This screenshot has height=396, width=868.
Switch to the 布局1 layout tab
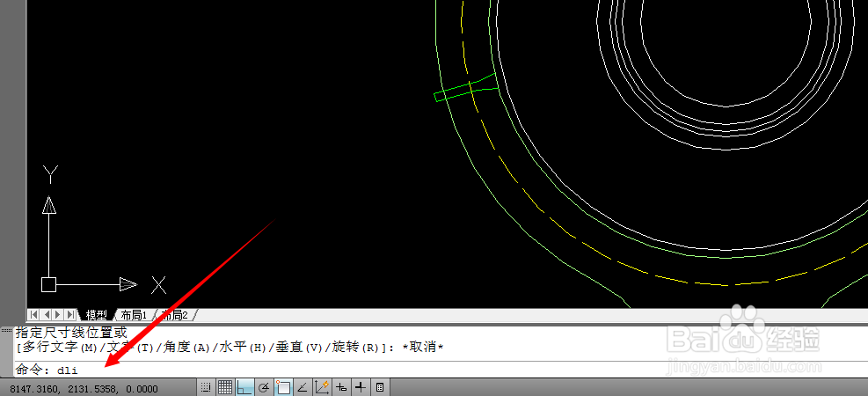click(134, 315)
